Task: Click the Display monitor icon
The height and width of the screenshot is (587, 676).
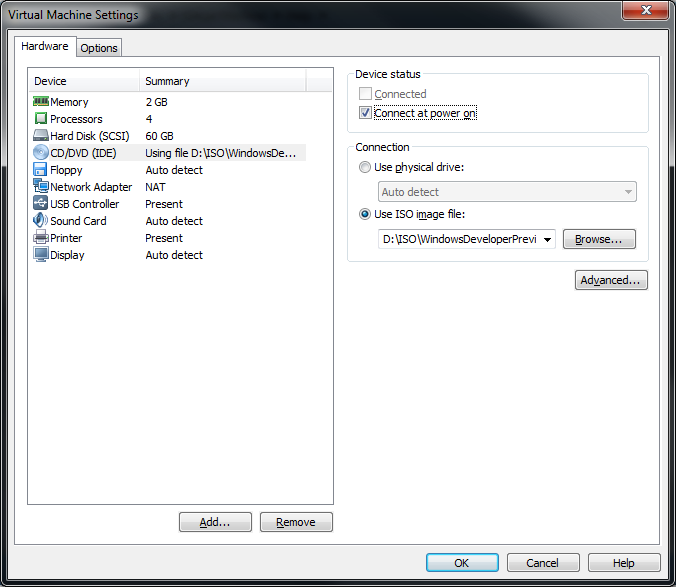Action: tap(41, 254)
